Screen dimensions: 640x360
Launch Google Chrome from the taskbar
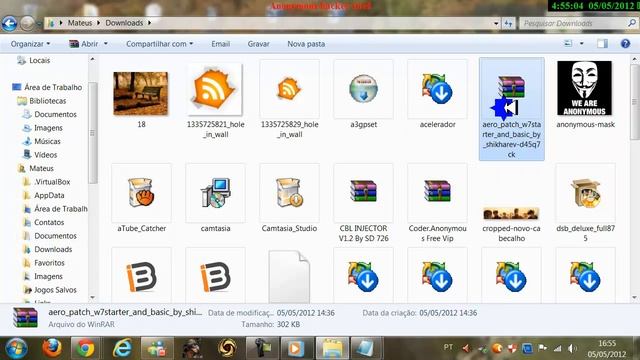pyautogui.click(x=85, y=348)
